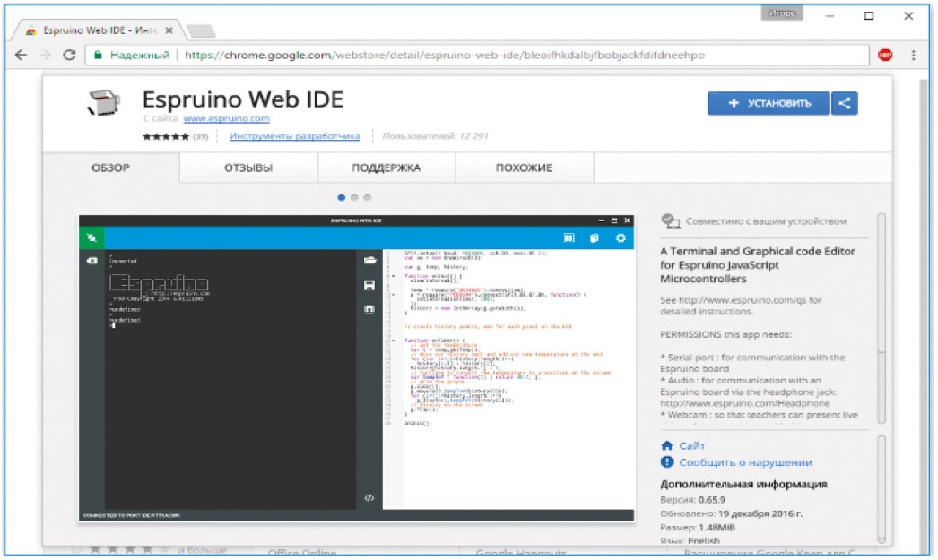Click the Обновлено: 19 декабря 2016 г. text

(732, 513)
